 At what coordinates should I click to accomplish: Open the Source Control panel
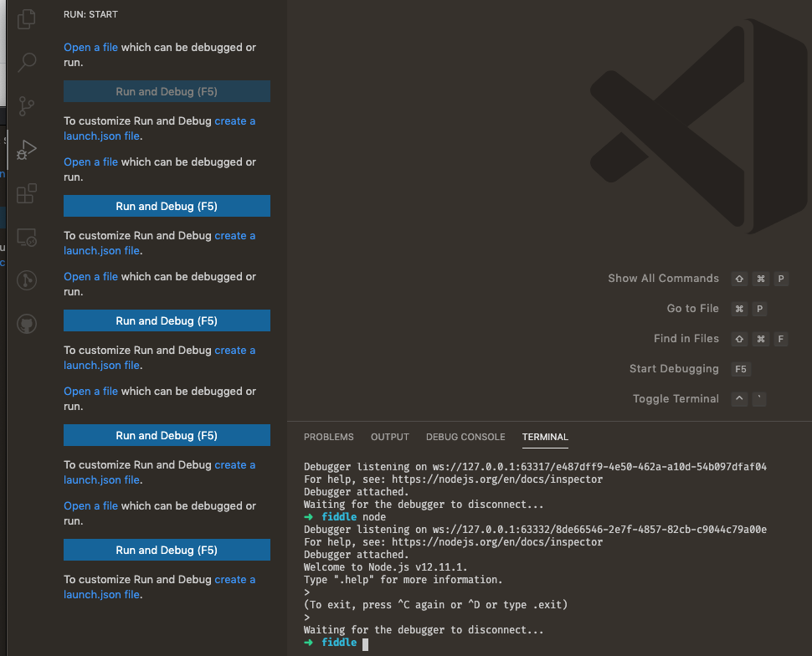point(25,106)
